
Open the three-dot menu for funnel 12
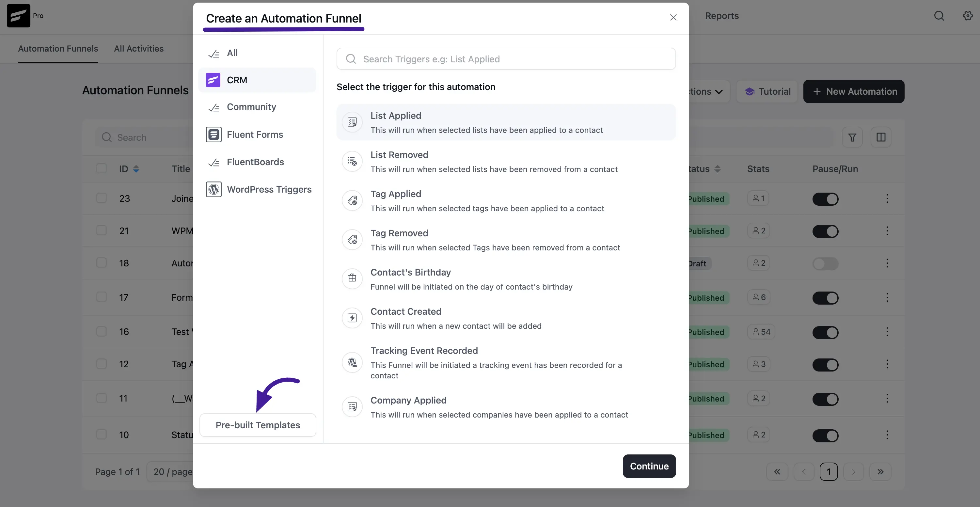click(x=887, y=364)
